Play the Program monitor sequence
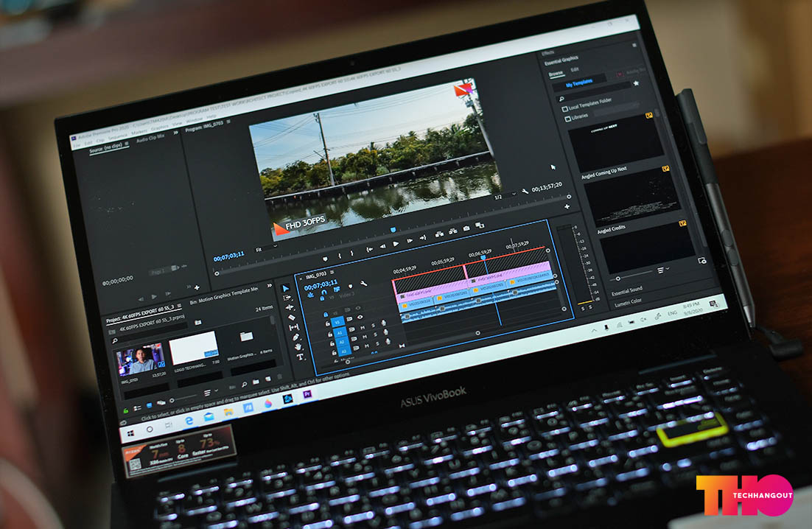Viewport: 812px width, 529px height. 396,244
